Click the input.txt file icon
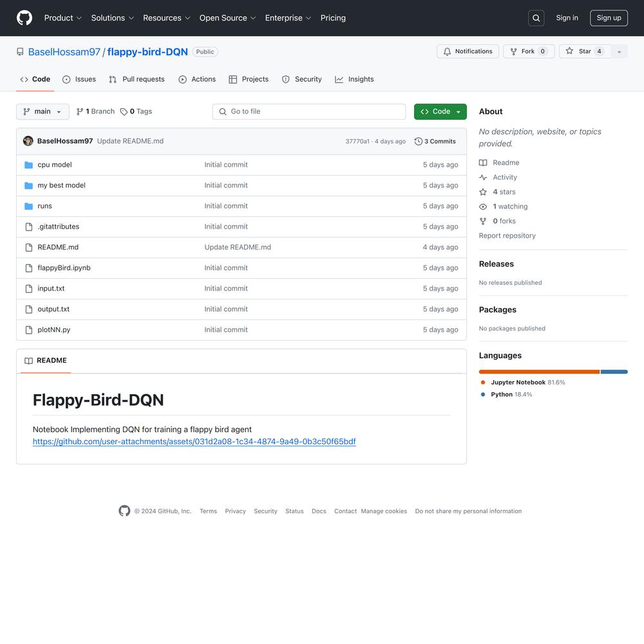Screen dimensions: 644x644 [29, 289]
